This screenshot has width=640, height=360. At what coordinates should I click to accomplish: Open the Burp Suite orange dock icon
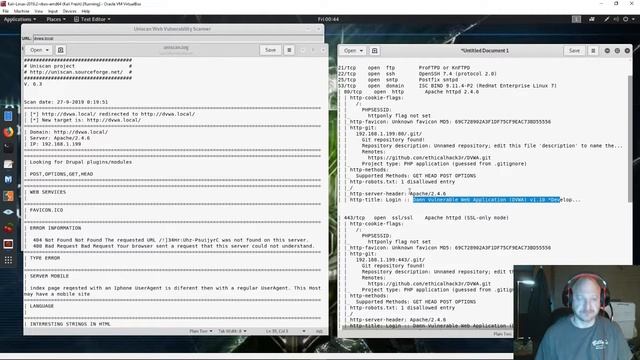[8, 196]
